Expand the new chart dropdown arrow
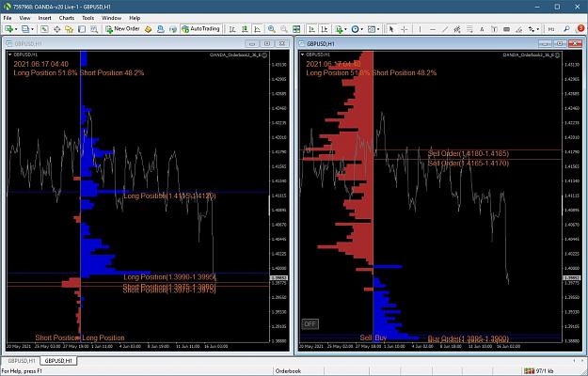The height and width of the screenshot is (376, 588). pos(16,29)
